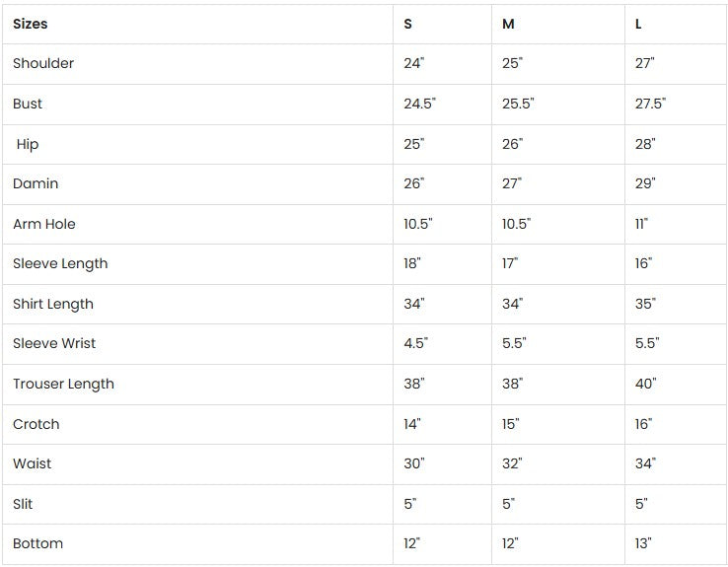Select the L size column header
The image size is (728, 567).
pos(638,24)
